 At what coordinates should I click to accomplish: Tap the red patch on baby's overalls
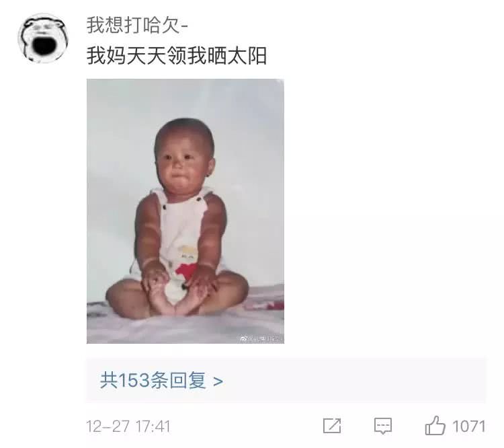(x=186, y=271)
